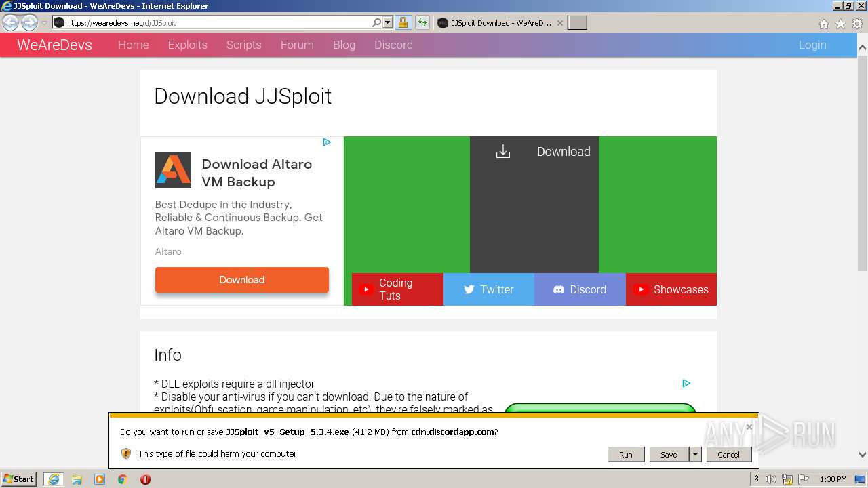Open Chrome from the taskbar
Image resolution: width=868 pixels, height=488 pixels.
[x=123, y=479]
